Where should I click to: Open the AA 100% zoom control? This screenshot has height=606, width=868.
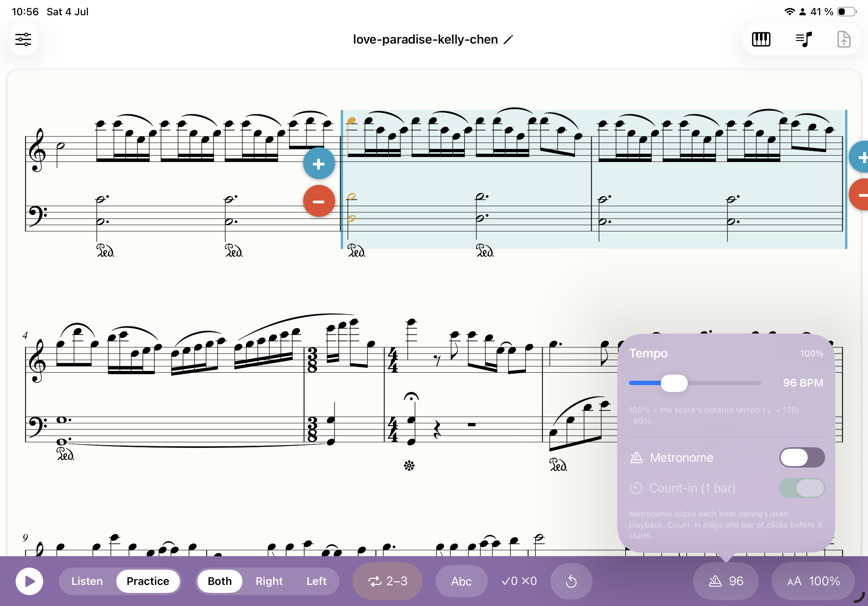pyautogui.click(x=813, y=581)
